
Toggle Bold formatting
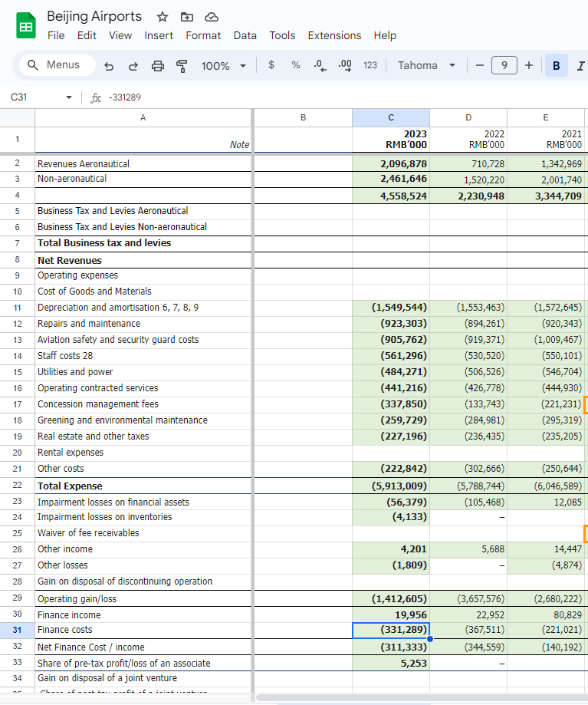coord(556,66)
